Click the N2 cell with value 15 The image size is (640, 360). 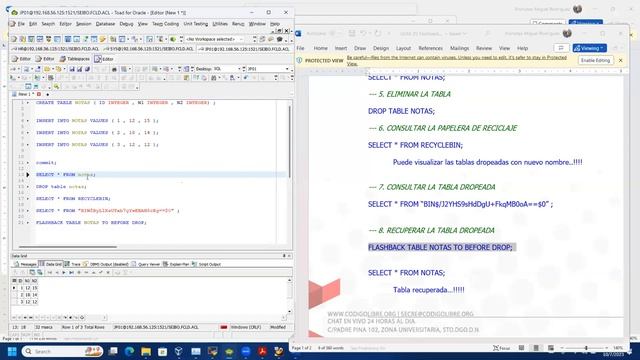pos(35,288)
